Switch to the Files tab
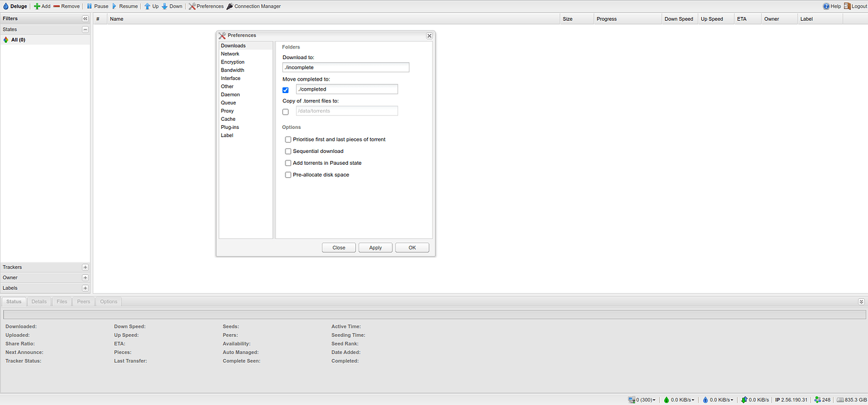The width and height of the screenshot is (868, 405). tap(61, 301)
